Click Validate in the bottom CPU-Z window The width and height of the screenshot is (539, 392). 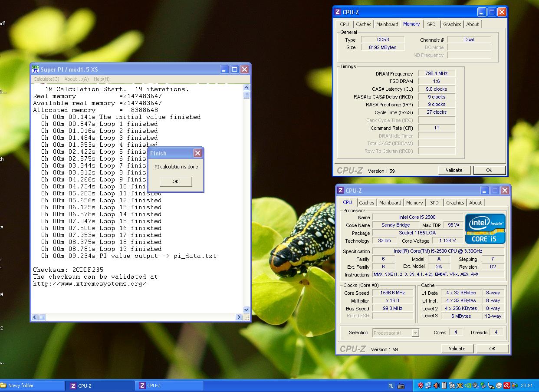[457, 349]
